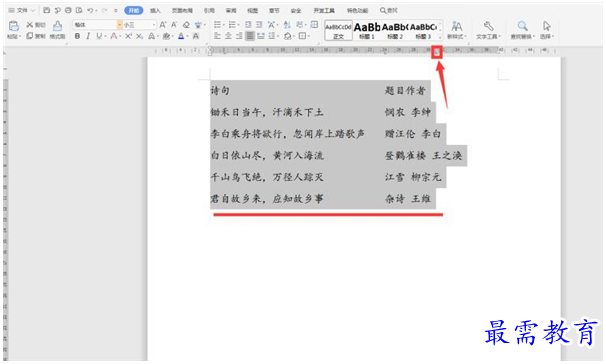
Task: Toggle Justify alignment button
Action: [x=250, y=36]
